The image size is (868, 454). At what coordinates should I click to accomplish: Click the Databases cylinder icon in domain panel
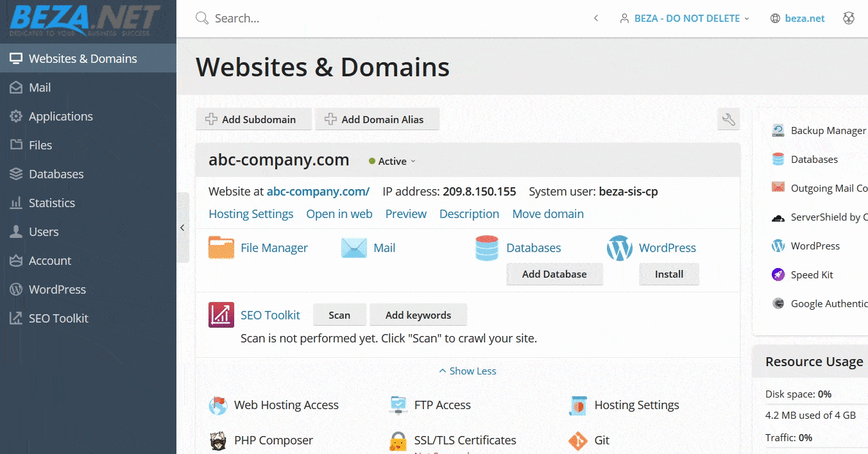tap(487, 248)
